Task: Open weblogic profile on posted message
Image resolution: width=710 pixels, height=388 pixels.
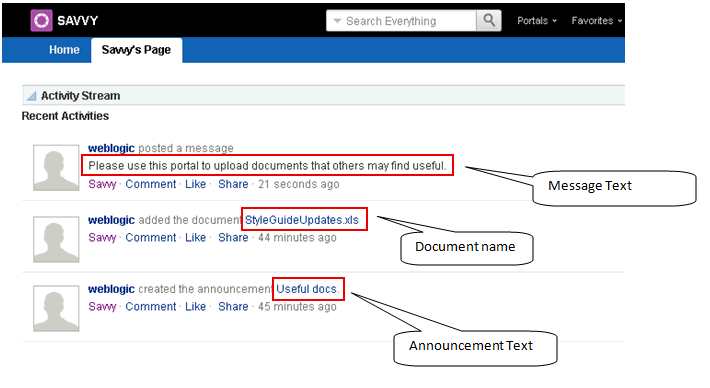Action: [111, 148]
